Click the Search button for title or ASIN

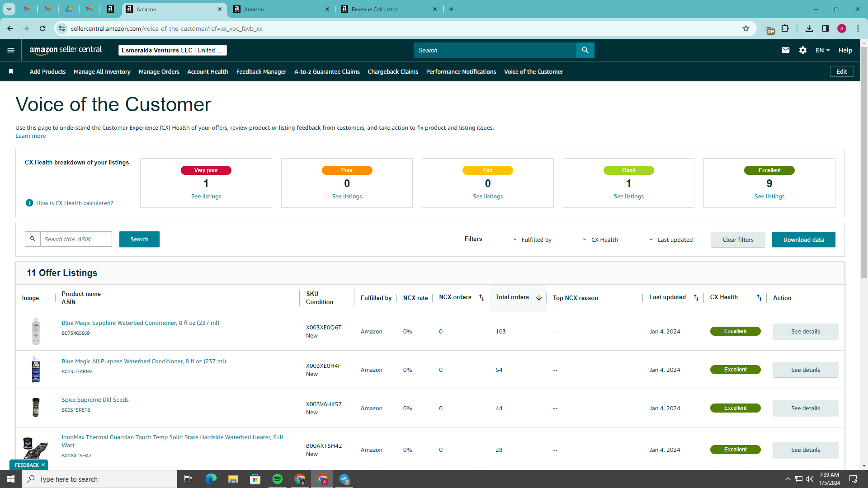pyautogui.click(x=139, y=239)
